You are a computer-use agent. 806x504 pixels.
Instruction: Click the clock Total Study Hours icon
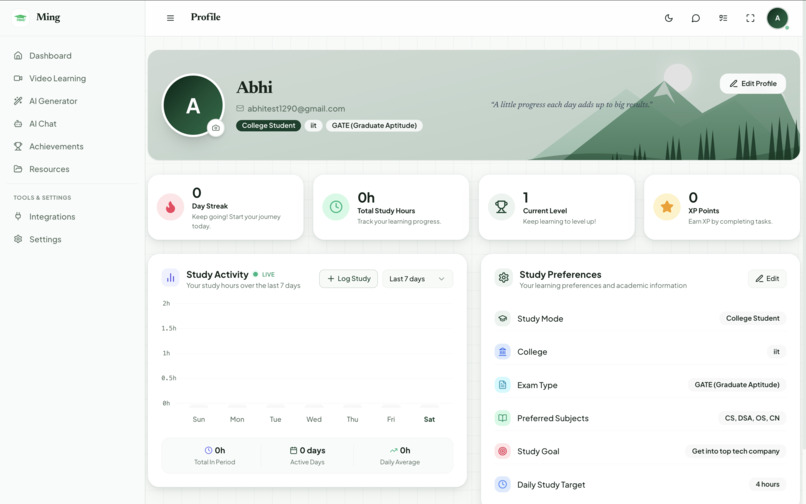pos(336,207)
